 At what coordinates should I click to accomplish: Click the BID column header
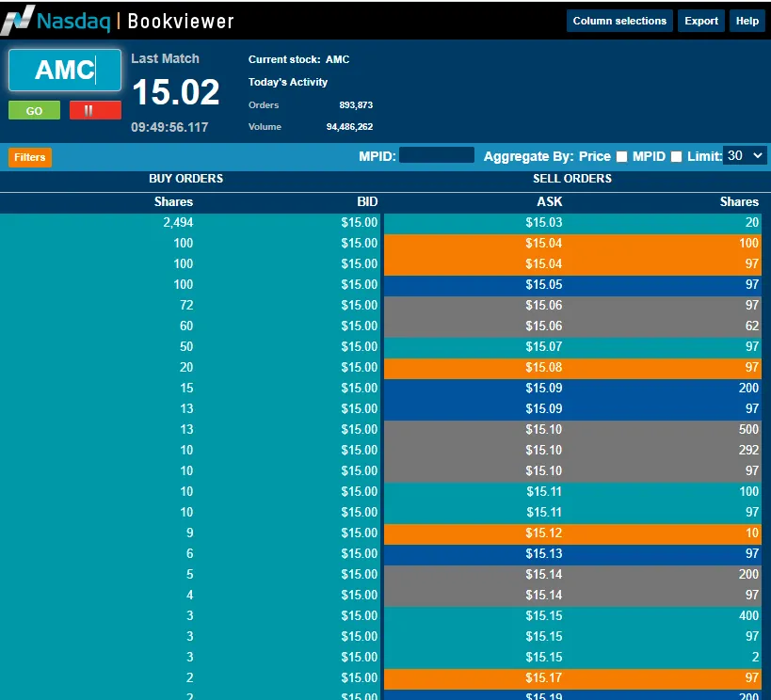[x=367, y=201]
